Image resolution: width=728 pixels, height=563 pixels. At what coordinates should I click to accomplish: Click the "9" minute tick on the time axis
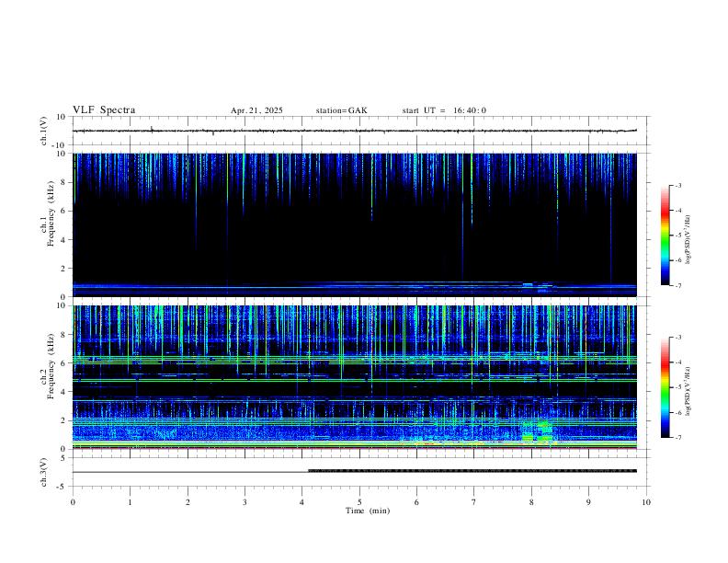pyautogui.click(x=588, y=502)
